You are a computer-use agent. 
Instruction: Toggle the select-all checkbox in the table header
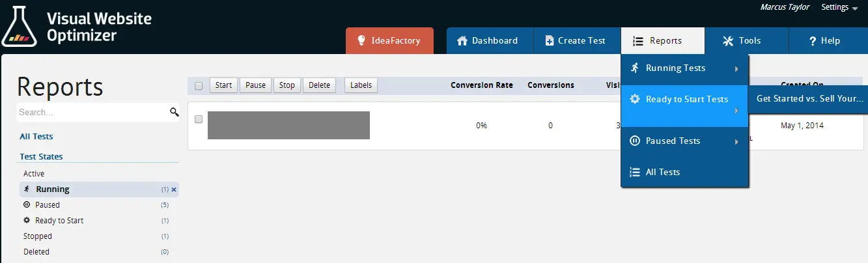point(199,85)
